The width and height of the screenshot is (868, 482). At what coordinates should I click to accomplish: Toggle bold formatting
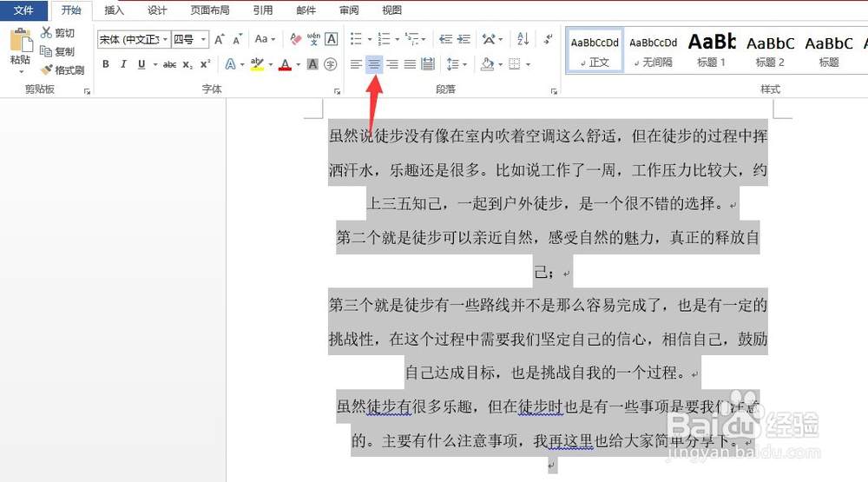coord(105,65)
